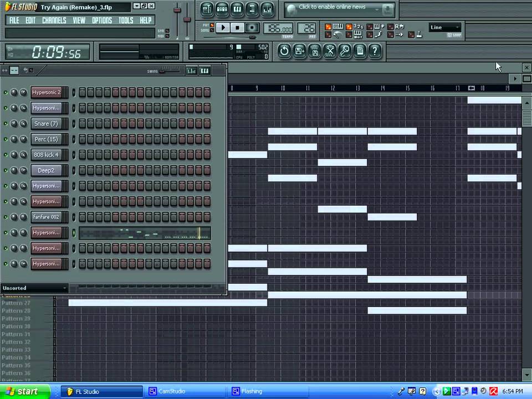Mute the Snare (7) channel LED
This screenshot has height=399, width=532.
6,124
